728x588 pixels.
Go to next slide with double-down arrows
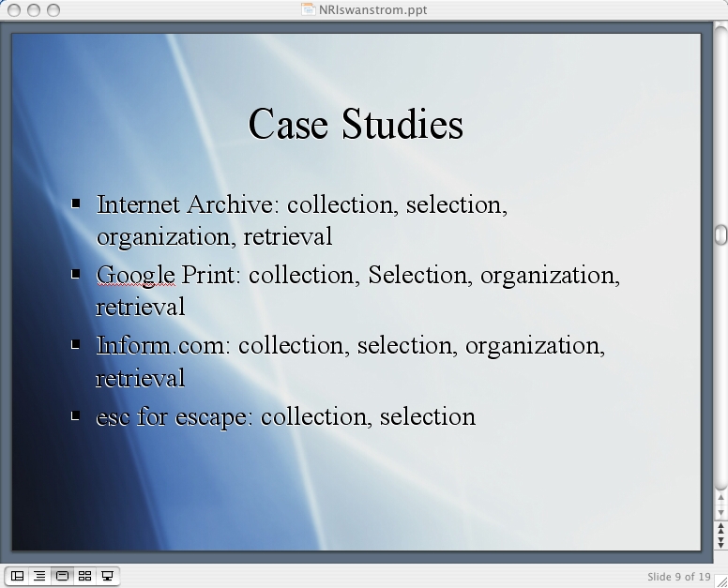(720, 541)
